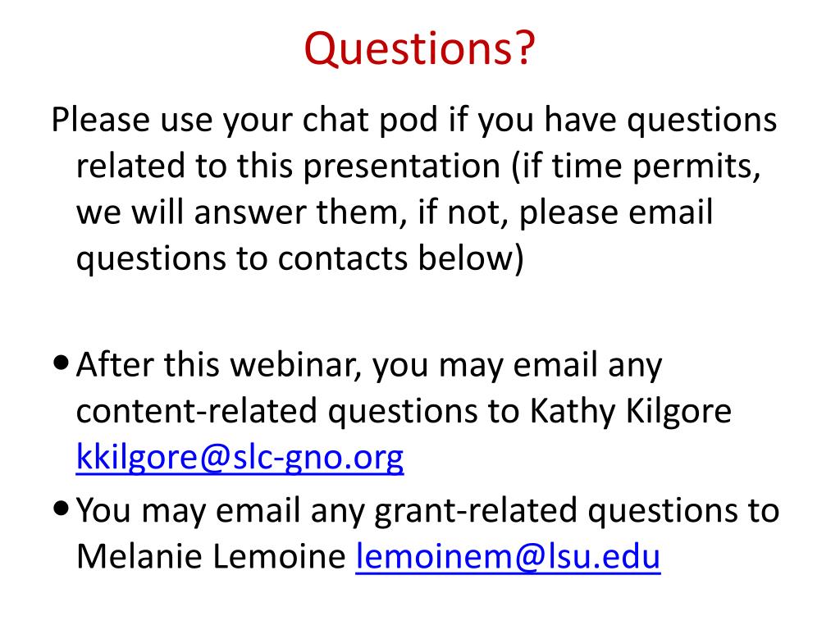
Task: Click the words chat pod
Action: (x=370, y=120)
